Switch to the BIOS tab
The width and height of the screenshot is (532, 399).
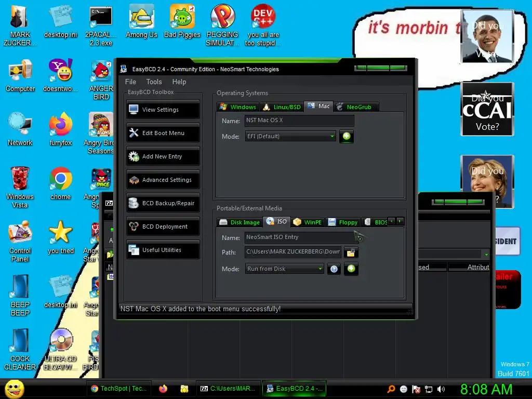pos(376,222)
